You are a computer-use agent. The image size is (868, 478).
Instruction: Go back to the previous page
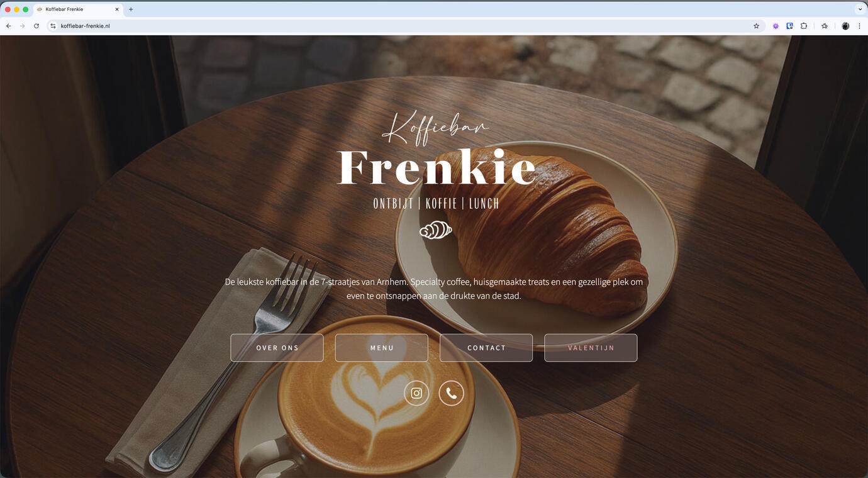[x=8, y=26]
